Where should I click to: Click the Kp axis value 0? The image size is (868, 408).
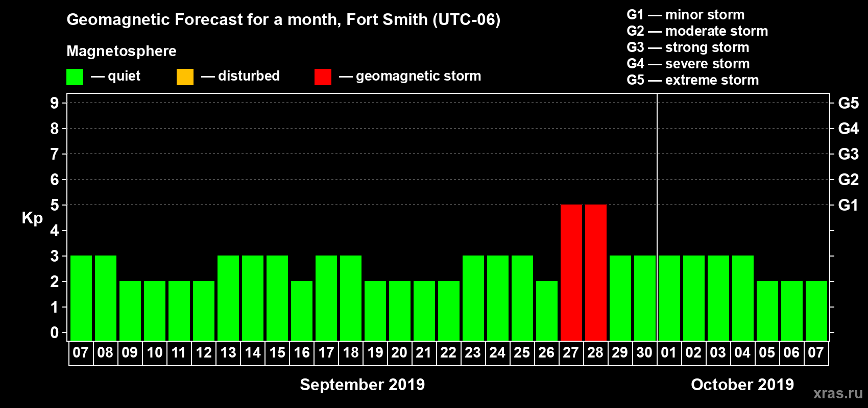[x=55, y=333]
